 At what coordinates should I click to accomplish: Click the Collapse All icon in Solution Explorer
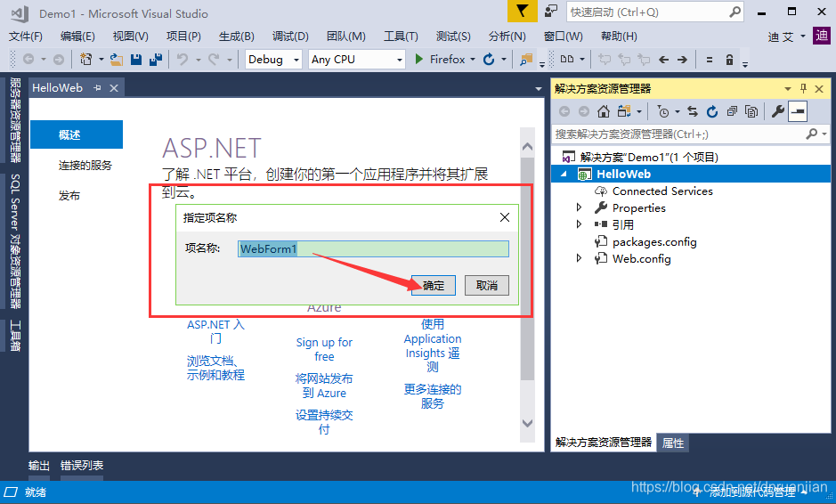pyautogui.click(x=732, y=111)
